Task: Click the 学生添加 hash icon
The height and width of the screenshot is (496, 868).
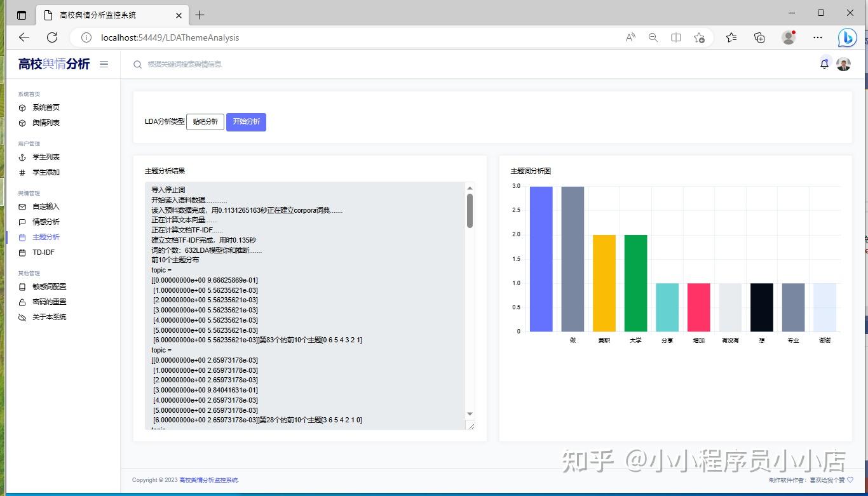Action: point(22,172)
